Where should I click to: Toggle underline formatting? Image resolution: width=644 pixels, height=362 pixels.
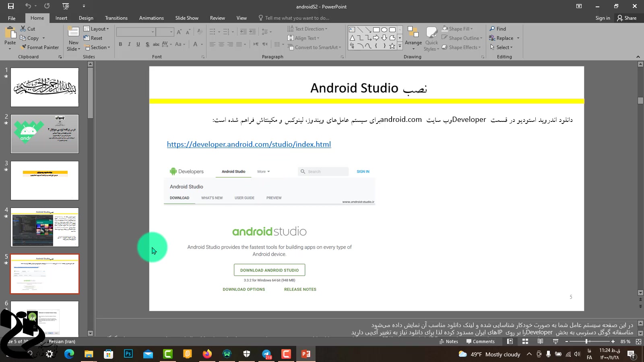[138, 44]
